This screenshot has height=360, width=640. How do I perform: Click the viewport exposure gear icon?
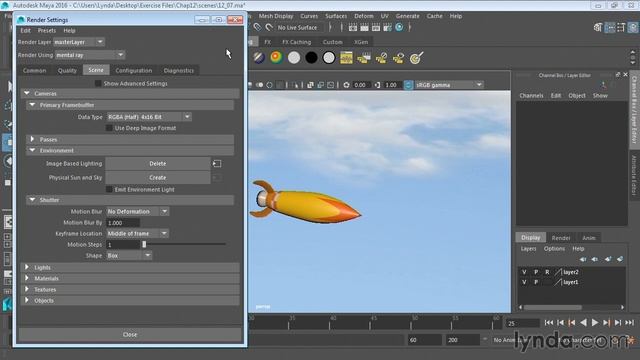[346, 85]
